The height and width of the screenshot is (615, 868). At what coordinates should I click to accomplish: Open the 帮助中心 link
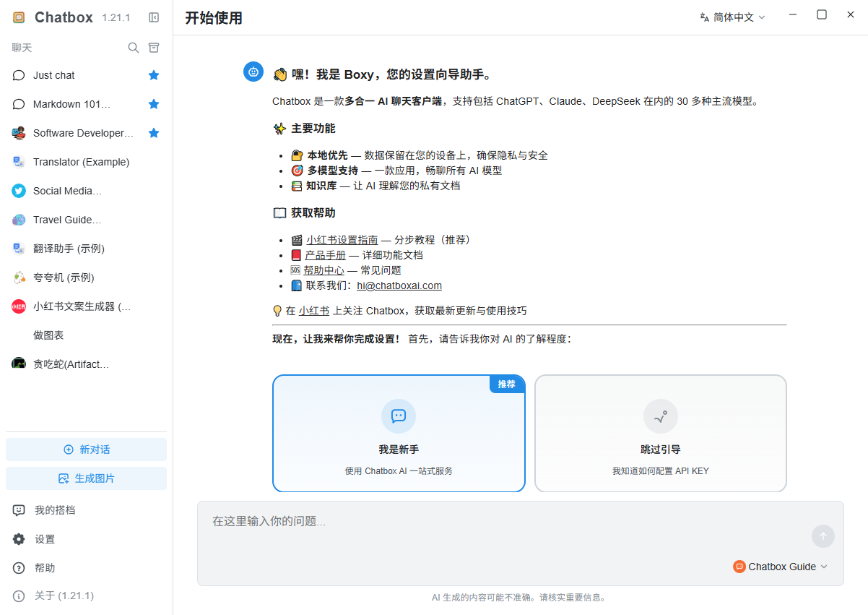click(x=324, y=270)
